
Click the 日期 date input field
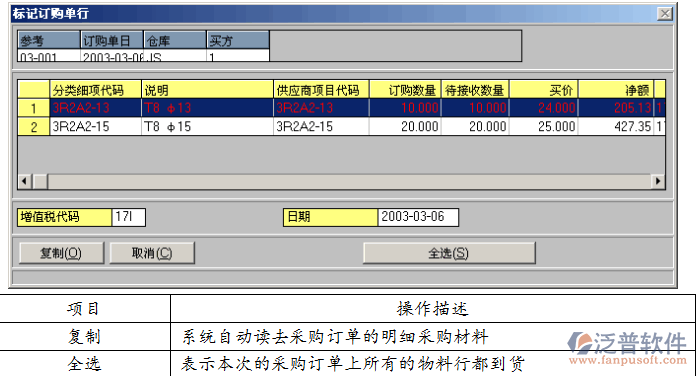coord(418,217)
